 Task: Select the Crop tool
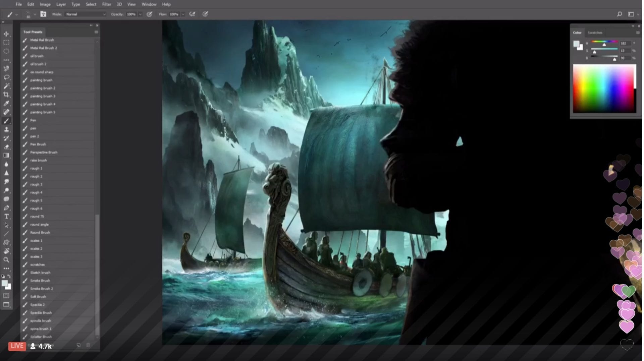click(x=6, y=95)
